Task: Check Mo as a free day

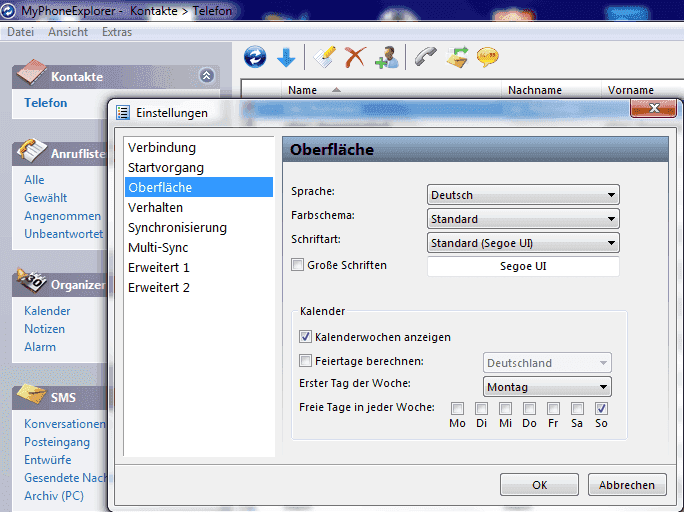Action: 457,409
